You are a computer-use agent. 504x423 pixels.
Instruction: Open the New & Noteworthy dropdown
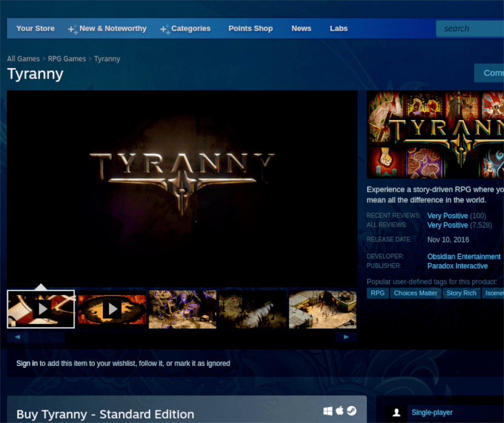pos(112,29)
